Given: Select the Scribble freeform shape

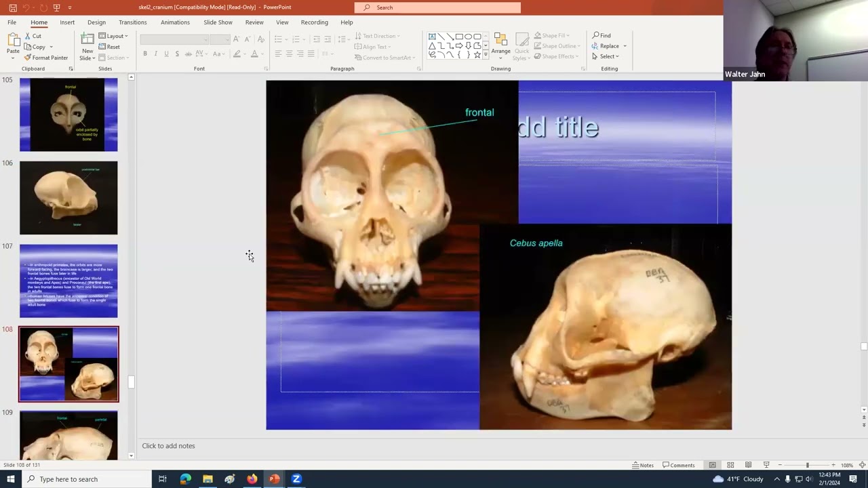Looking at the screenshot, I should pos(432,54).
